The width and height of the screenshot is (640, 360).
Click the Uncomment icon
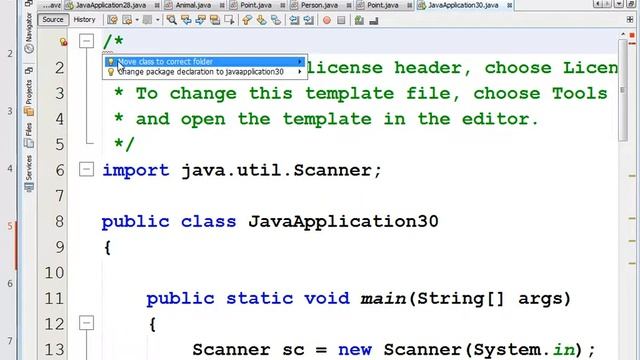pyautogui.click(x=359, y=20)
